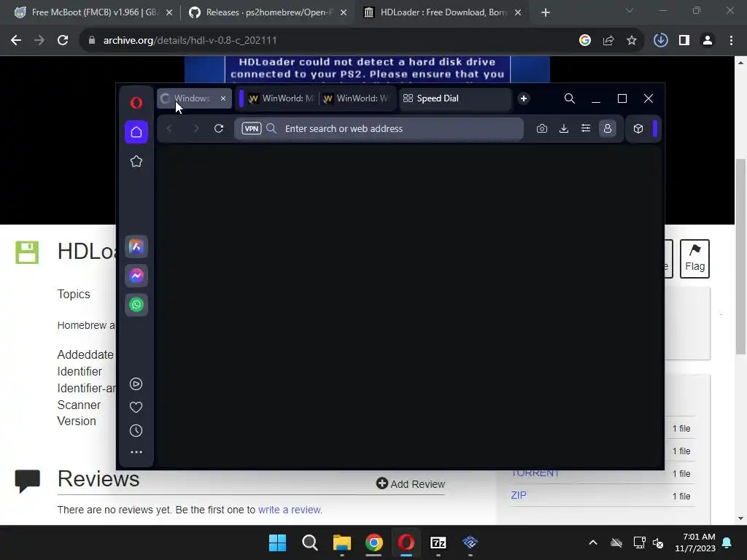Screen dimensions: 747x560
Task: Open Windows Start menu
Action: pos(278,542)
